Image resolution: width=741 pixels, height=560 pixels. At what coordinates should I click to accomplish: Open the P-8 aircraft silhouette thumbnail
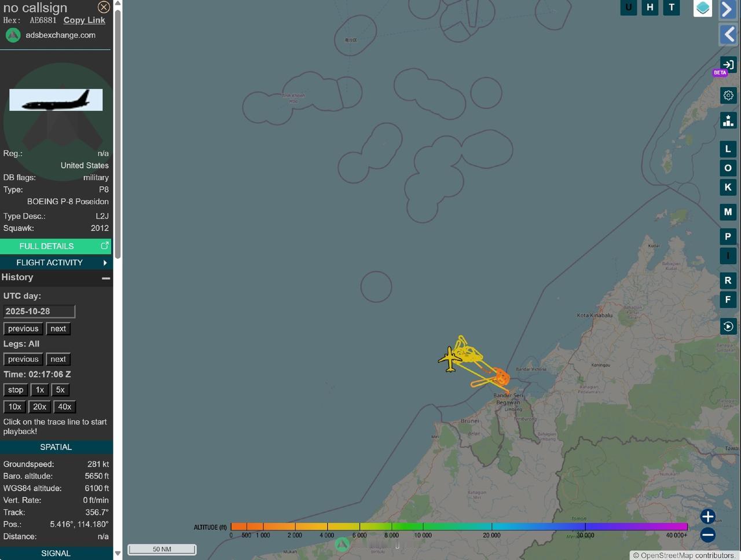[x=56, y=100]
